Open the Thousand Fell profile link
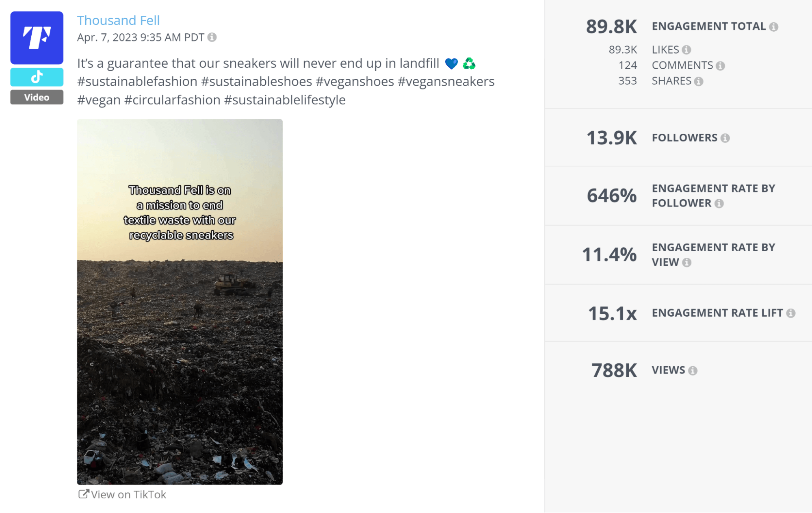Viewport: 812px width, 513px height. pos(118,20)
